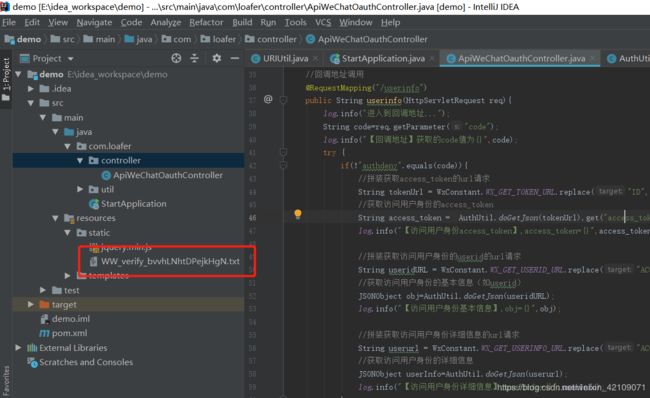Image resolution: width=650 pixels, height=398 pixels.
Task: Open the Refactor menu
Action: click(206, 22)
